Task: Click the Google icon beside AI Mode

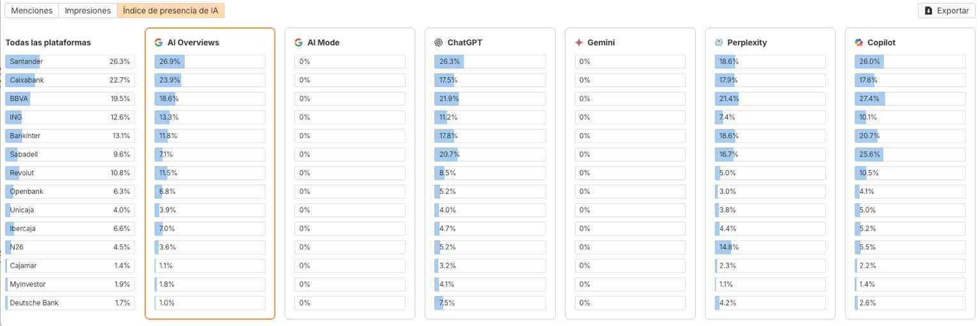Action: tap(299, 43)
